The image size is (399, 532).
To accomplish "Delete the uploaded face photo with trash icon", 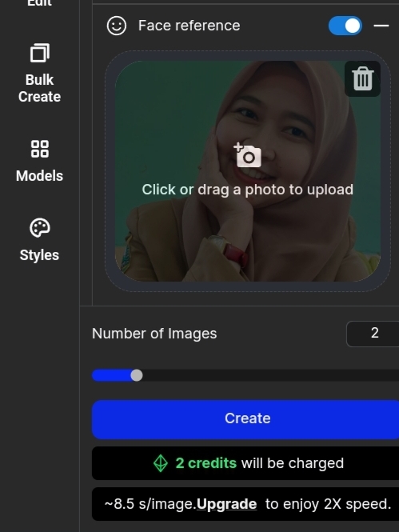I will (362, 78).
